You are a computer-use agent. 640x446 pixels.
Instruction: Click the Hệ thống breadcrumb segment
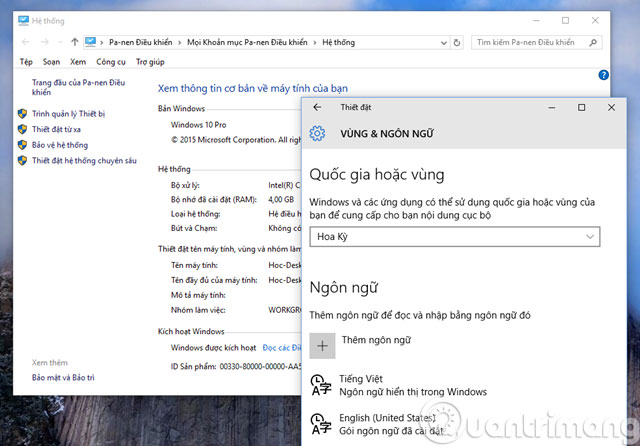(338, 42)
